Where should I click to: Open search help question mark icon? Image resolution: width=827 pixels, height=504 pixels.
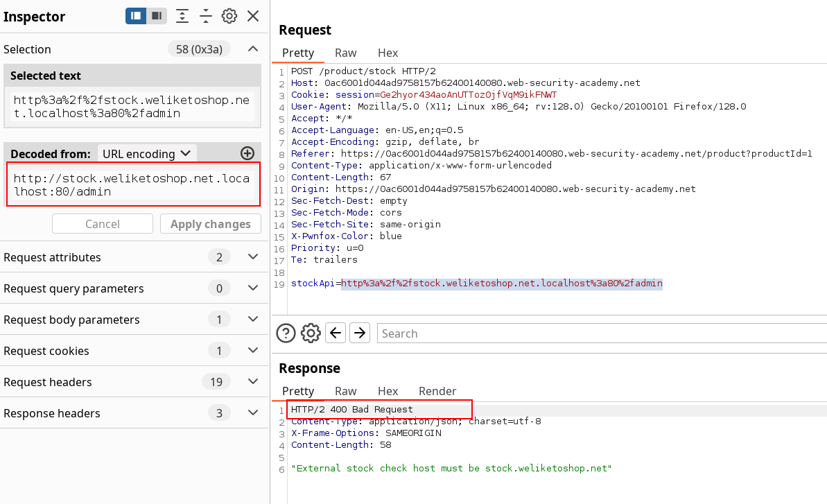coord(286,333)
